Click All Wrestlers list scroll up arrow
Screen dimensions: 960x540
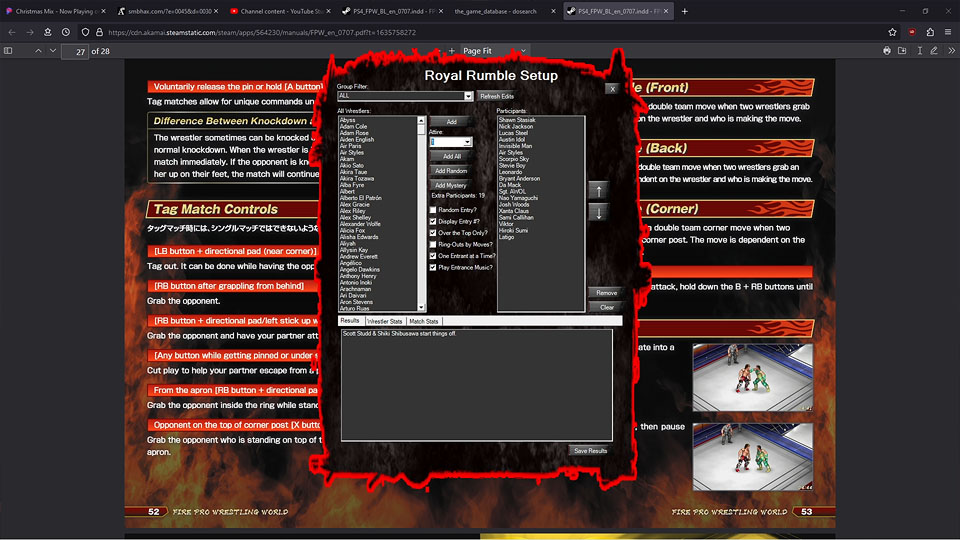(421, 121)
